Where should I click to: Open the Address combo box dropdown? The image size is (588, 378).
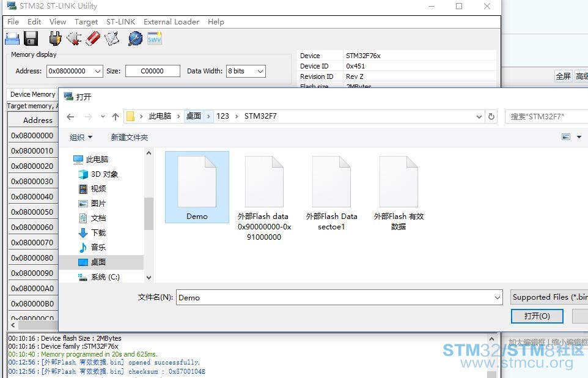click(x=98, y=72)
